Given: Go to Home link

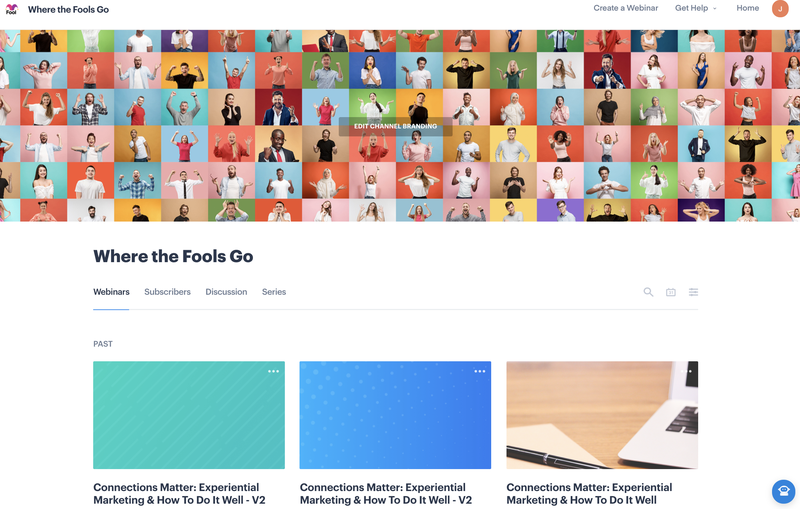Looking at the screenshot, I should (x=747, y=8).
